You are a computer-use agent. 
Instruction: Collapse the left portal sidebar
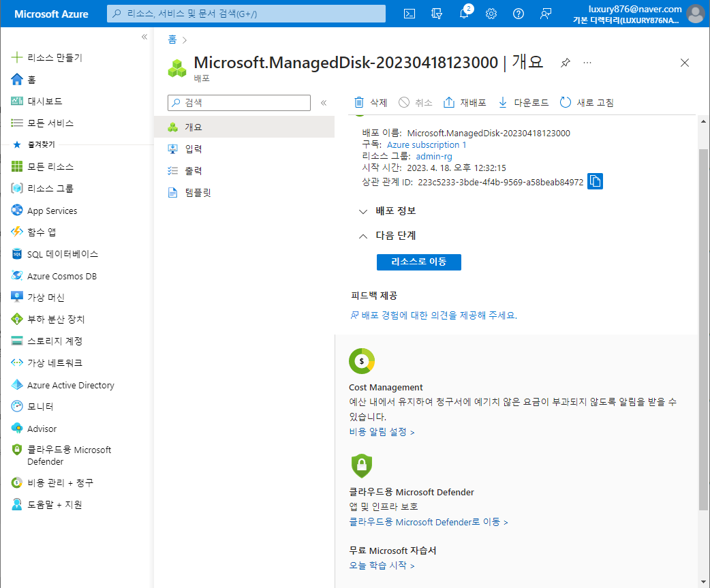144,37
